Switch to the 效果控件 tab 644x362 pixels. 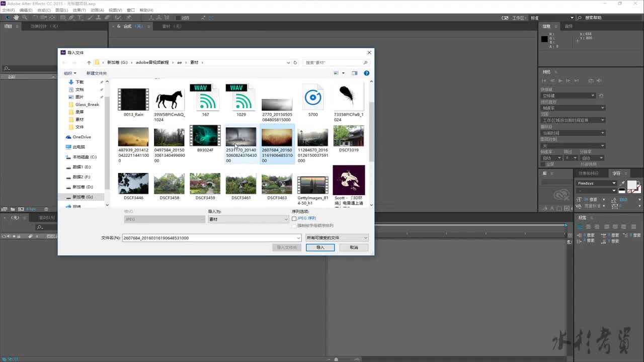click(x=44, y=26)
